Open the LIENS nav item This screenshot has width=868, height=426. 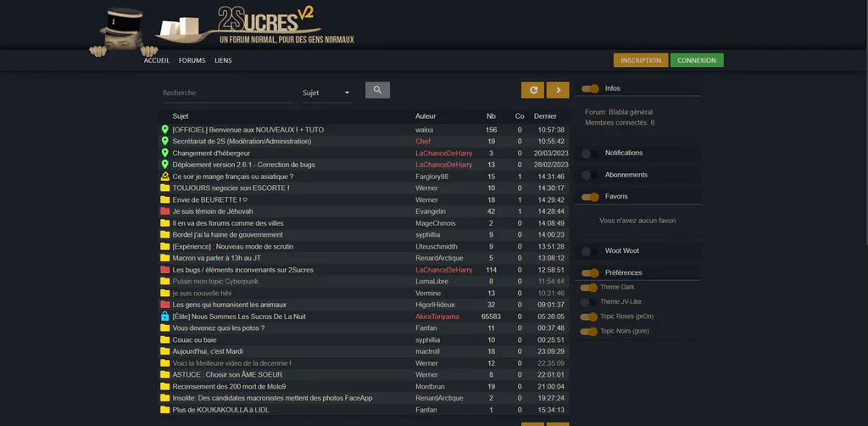click(x=223, y=60)
